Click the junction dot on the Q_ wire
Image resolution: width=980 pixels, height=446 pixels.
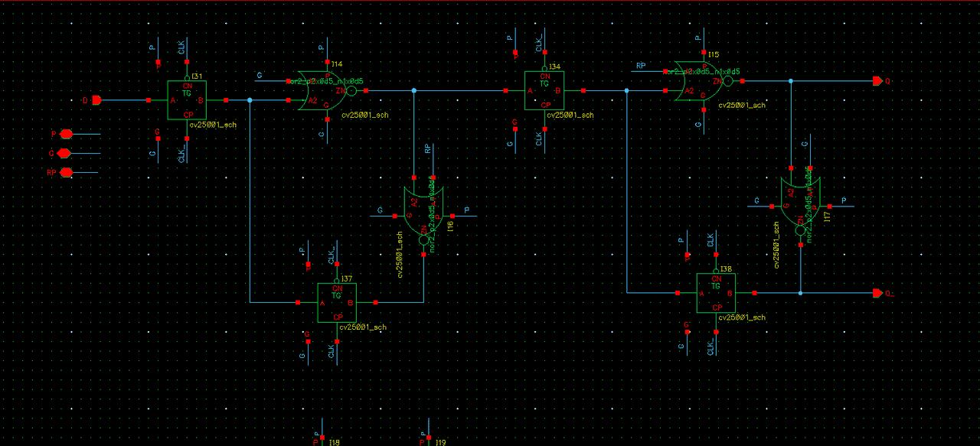(x=800, y=293)
